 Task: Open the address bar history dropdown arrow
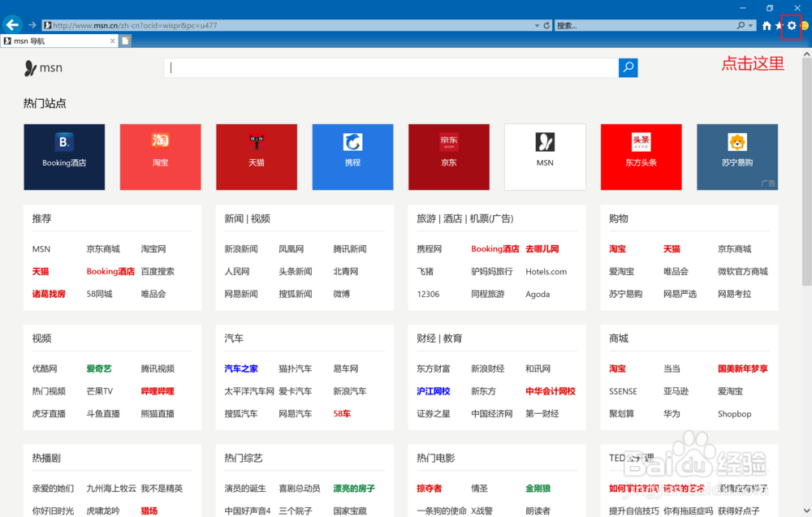(537, 25)
